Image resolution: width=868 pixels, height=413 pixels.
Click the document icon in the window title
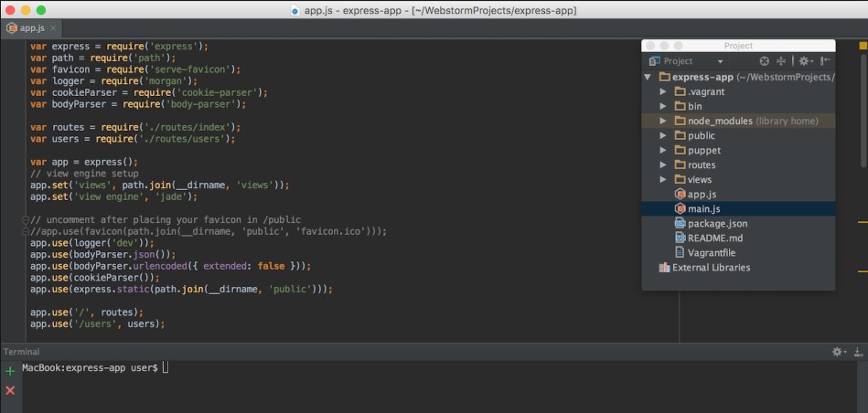[x=295, y=10]
